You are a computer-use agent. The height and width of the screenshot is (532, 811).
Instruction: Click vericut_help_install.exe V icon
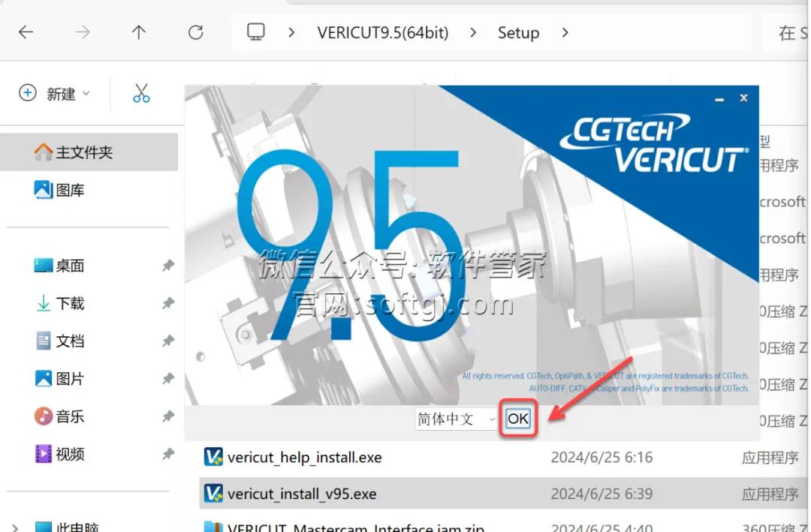tap(213, 457)
